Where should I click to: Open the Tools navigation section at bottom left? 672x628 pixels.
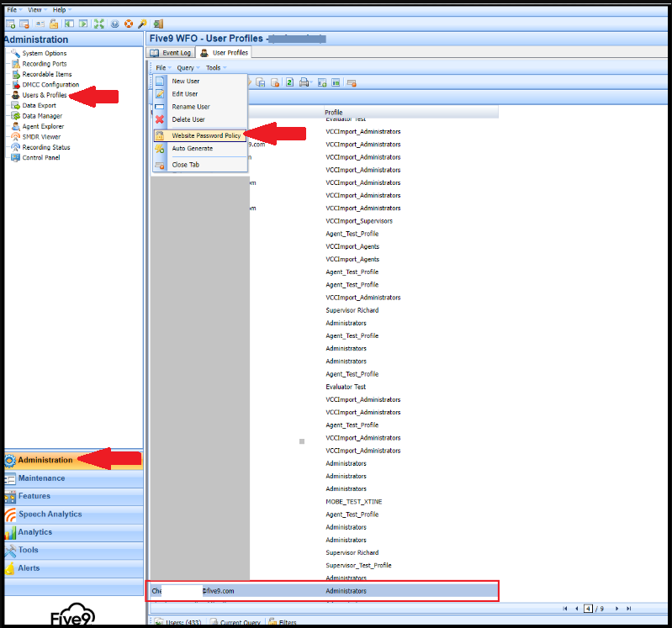click(x=73, y=550)
